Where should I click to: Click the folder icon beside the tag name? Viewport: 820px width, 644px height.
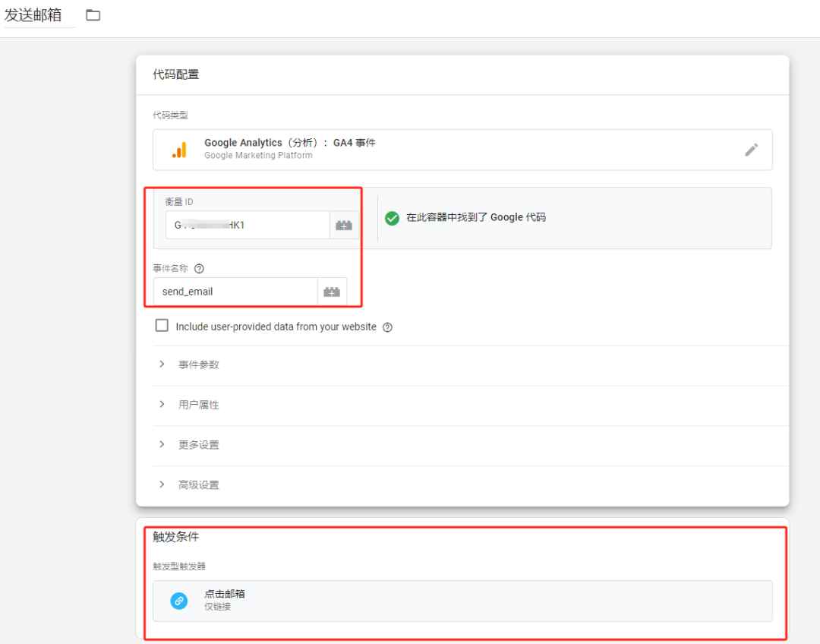[x=93, y=15]
